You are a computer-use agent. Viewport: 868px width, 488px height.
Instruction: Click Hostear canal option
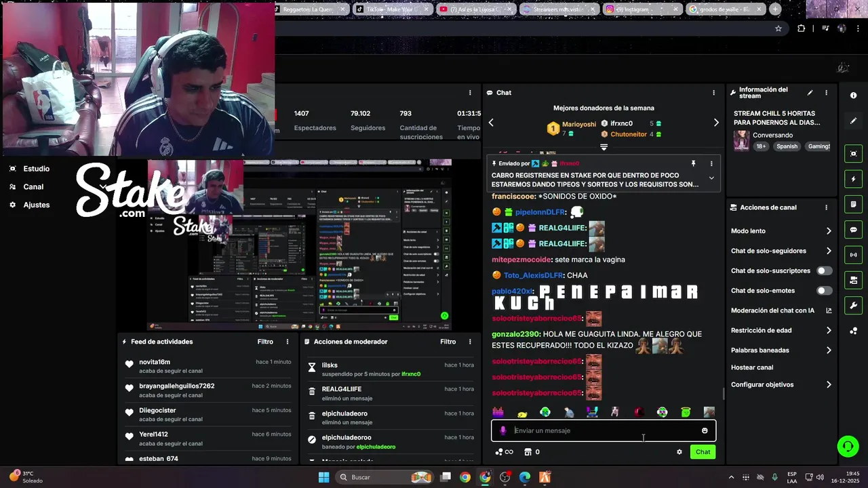point(752,367)
